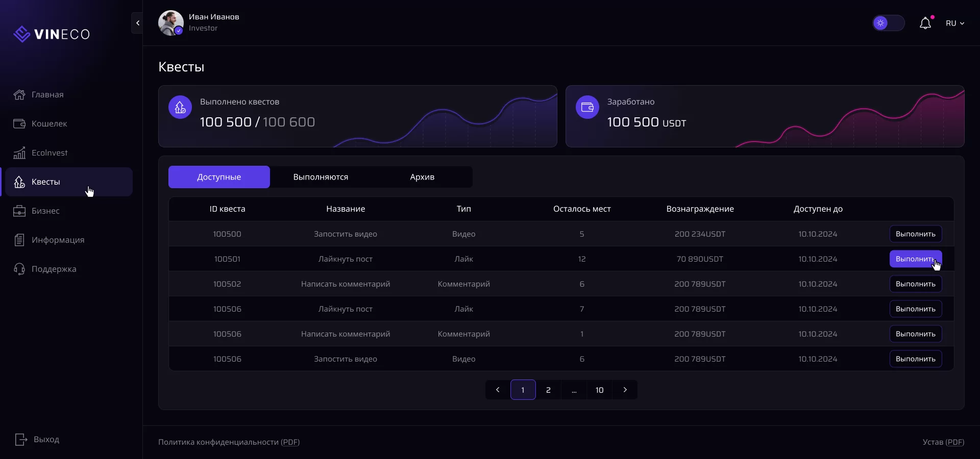This screenshot has height=459, width=980.
Task: Switch to the Выполняются tab
Action: pos(321,177)
